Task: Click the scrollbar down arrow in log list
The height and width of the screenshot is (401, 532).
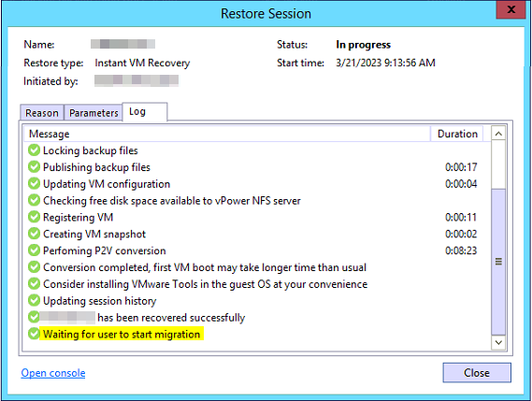Action: 498,342
